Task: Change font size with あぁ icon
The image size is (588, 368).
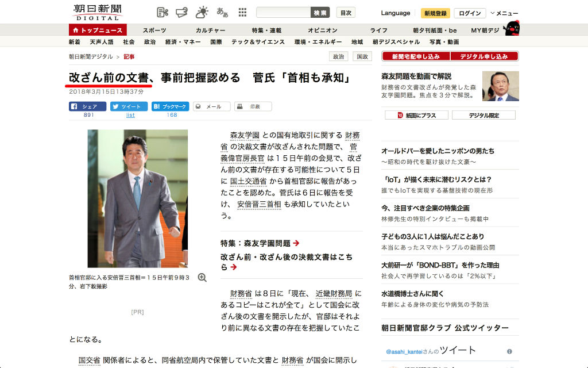Action: click(222, 13)
